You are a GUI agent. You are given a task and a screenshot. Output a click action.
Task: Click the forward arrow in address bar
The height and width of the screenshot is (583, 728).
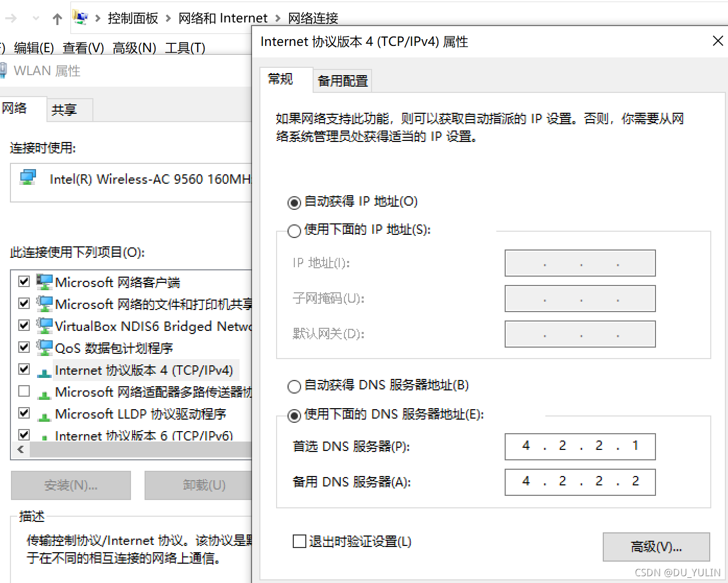tap(11, 19)
